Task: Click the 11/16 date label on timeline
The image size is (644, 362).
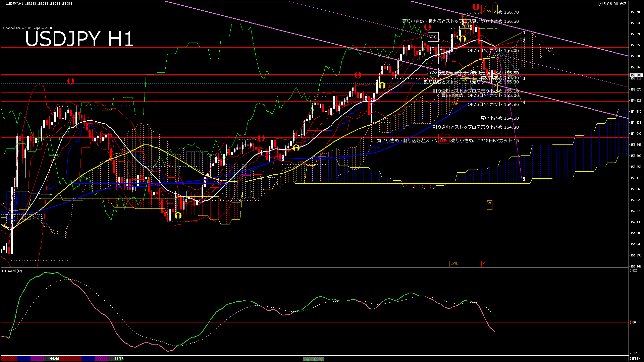Action: 119,359
